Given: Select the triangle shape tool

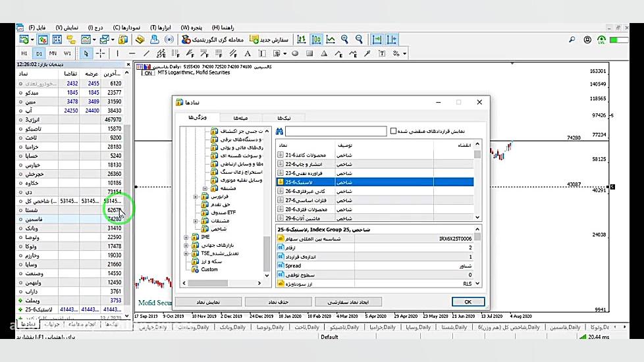Looking at the screenshot, I should pyautogui.click(x=324, y=53).
